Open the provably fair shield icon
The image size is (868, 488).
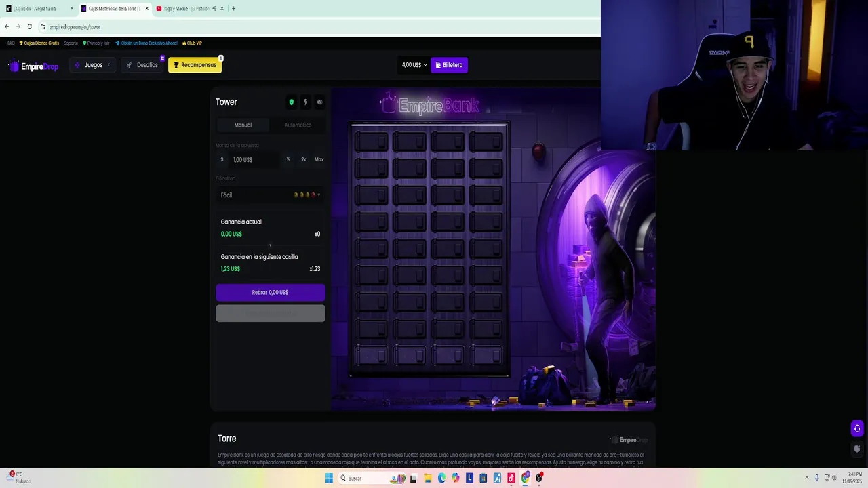coord(292,102)
